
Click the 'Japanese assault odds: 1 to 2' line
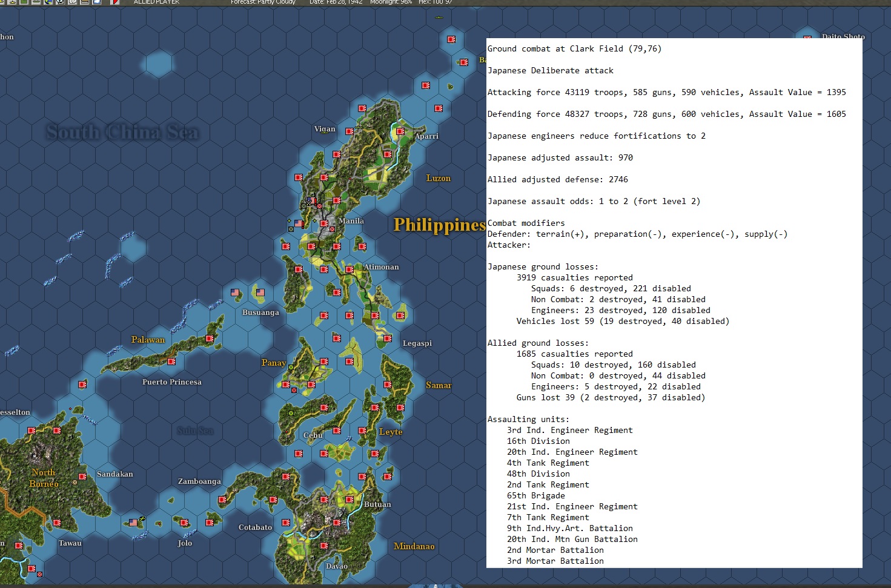point(594,202)
